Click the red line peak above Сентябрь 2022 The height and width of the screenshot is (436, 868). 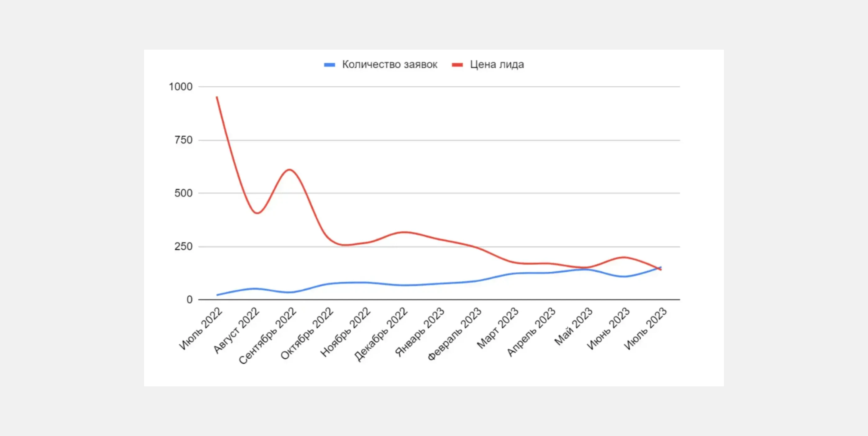(x=289, y=170)
